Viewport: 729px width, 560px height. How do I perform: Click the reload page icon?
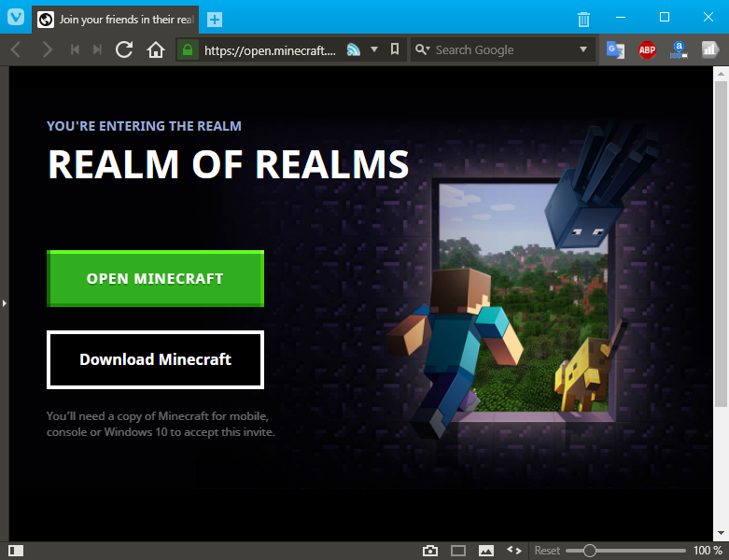[124, 49]
